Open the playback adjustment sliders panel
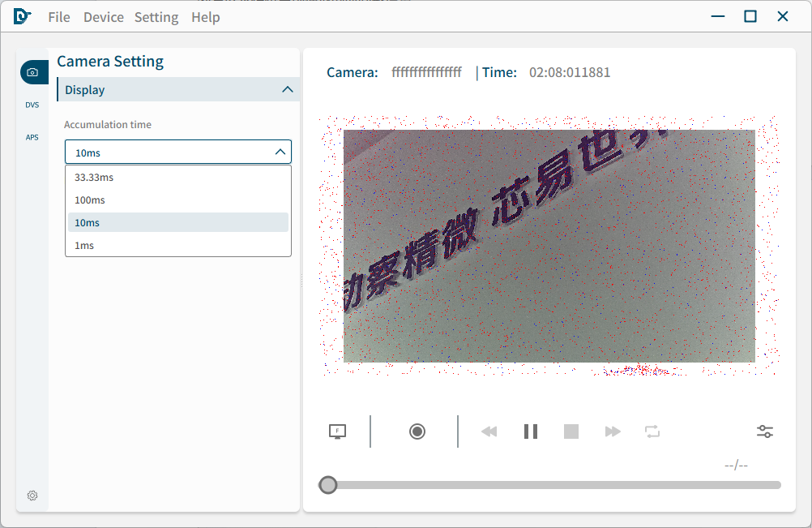Image resolution: width=812 pixels, height=528 pixels. tap(764, 431)
